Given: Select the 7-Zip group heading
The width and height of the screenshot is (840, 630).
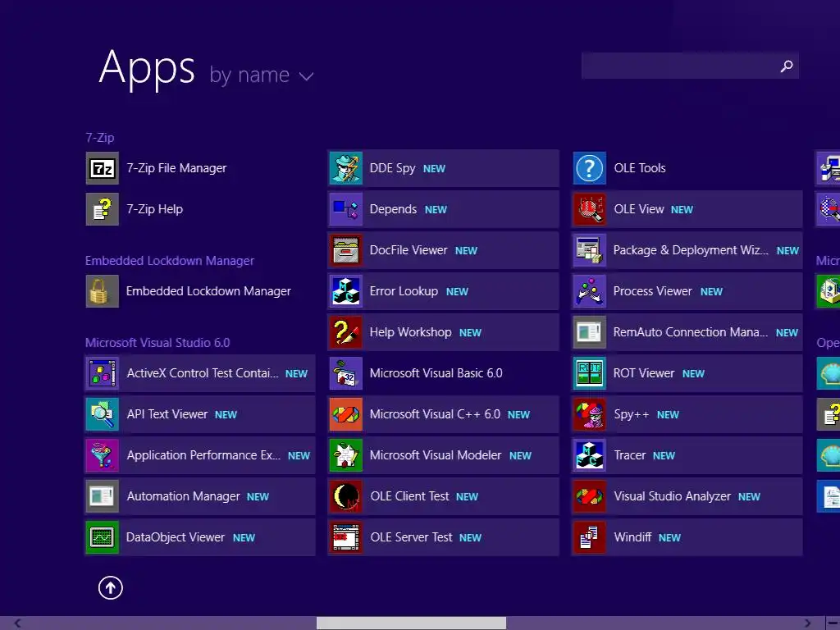Looking at the screenshot, I should point(100,138).
